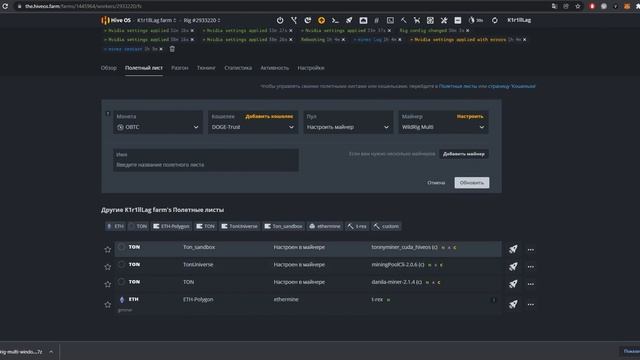This screenshot has height=360, width=640.
Task: Click the flight sheet name input field
Action: [x=206, y=160]
